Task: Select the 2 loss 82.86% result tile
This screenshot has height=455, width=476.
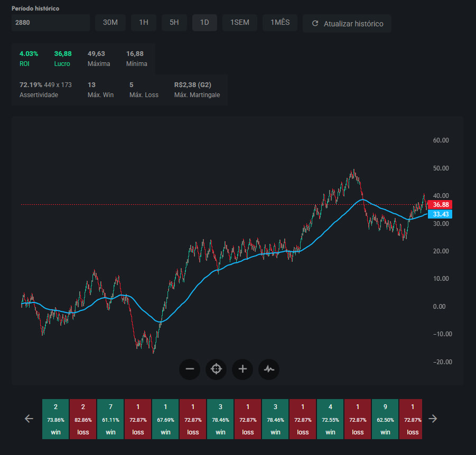Action: coord(83,419)
